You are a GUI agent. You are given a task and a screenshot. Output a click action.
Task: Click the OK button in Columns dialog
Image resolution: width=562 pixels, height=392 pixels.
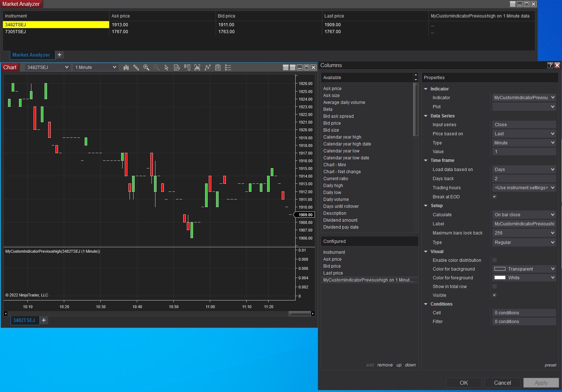pyautogui.click(x=464, y=383)
